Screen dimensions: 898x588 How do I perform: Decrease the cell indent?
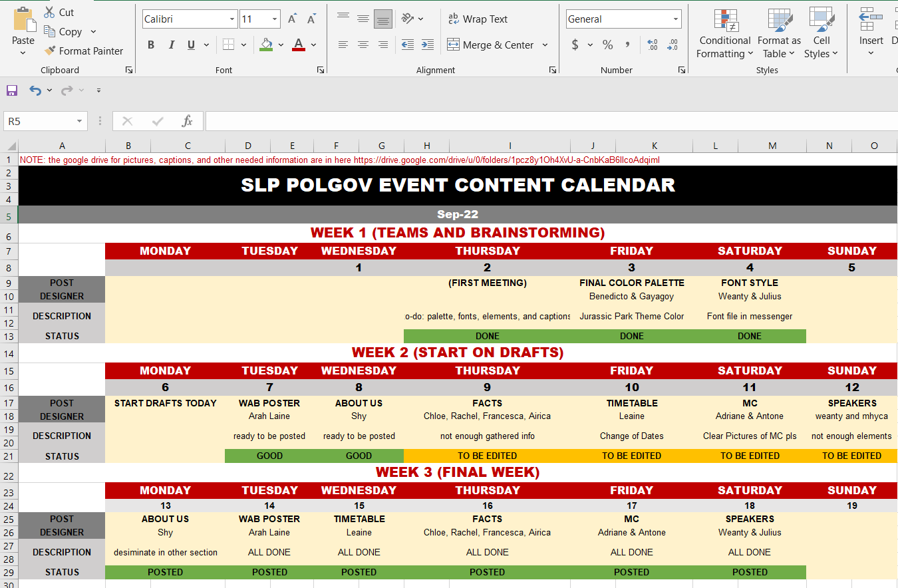pos(408,45)
